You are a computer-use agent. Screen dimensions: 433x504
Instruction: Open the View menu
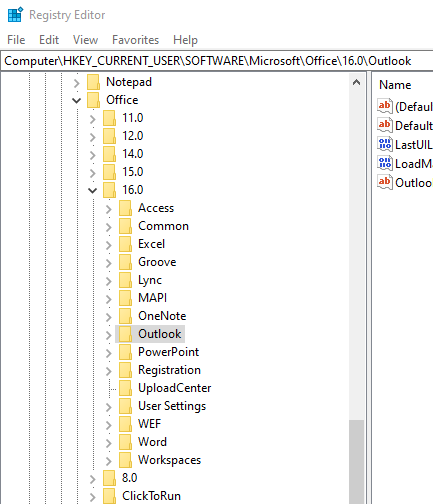tap(85, 40)
